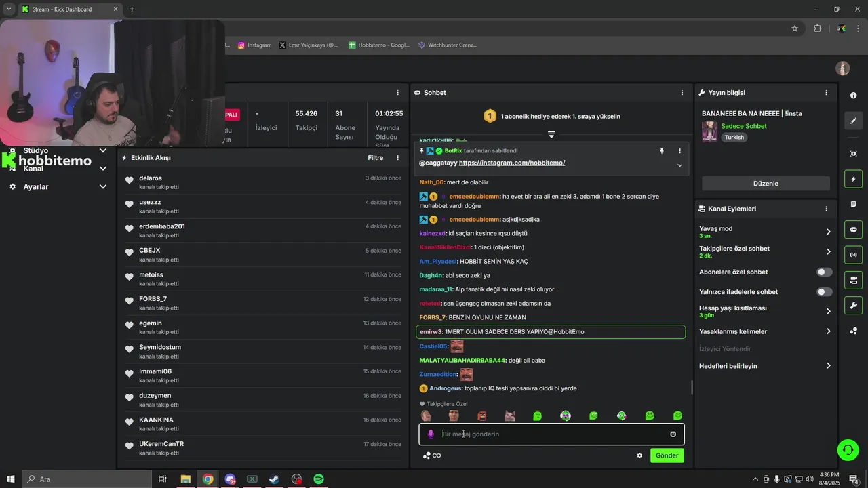Click the Windows search box Ara
The width and height of the screenshot is (868, 488).
click(x=87, y=479)
